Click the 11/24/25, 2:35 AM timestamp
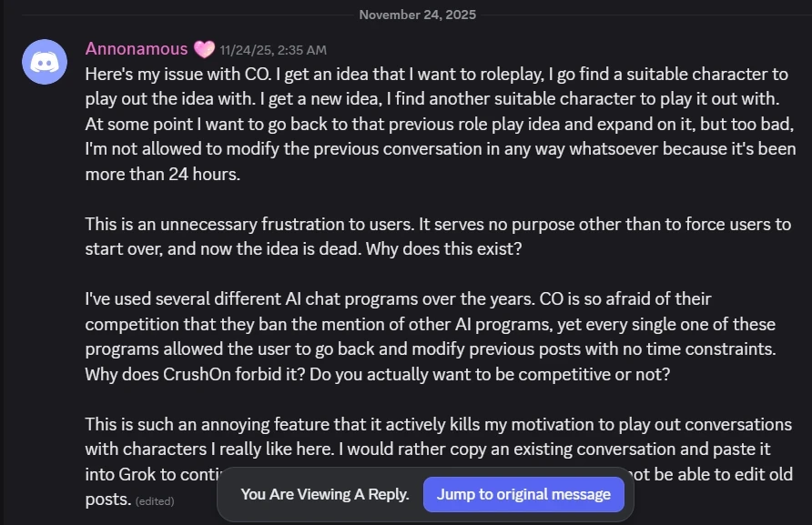The image size is (812, 525). [272, 50]
